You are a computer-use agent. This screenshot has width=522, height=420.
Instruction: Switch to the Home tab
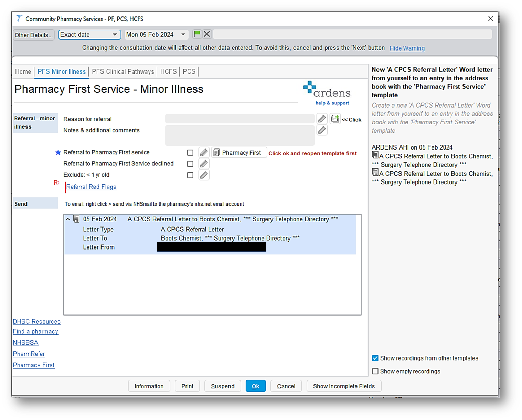click(23, 71)
